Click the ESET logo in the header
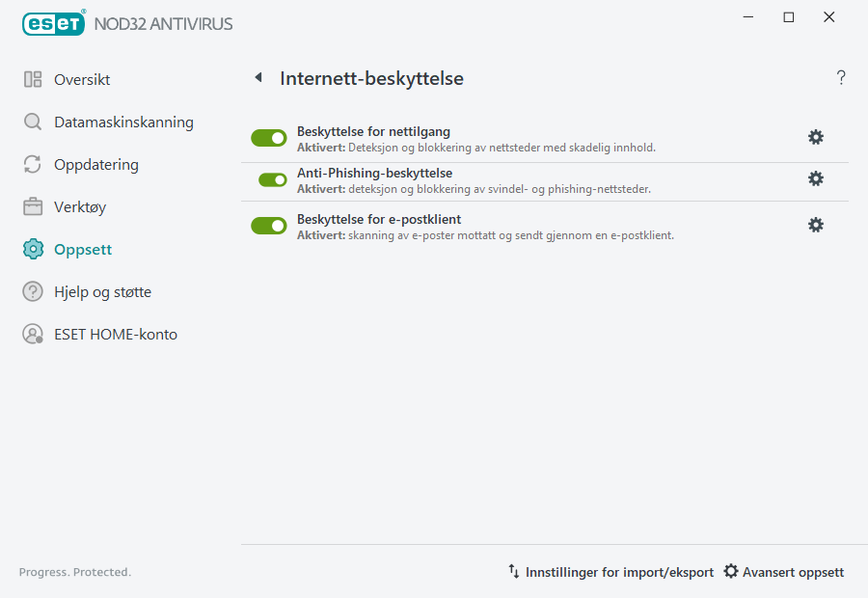868x598 pixels. pyautogui.click(x=53, y=23)
